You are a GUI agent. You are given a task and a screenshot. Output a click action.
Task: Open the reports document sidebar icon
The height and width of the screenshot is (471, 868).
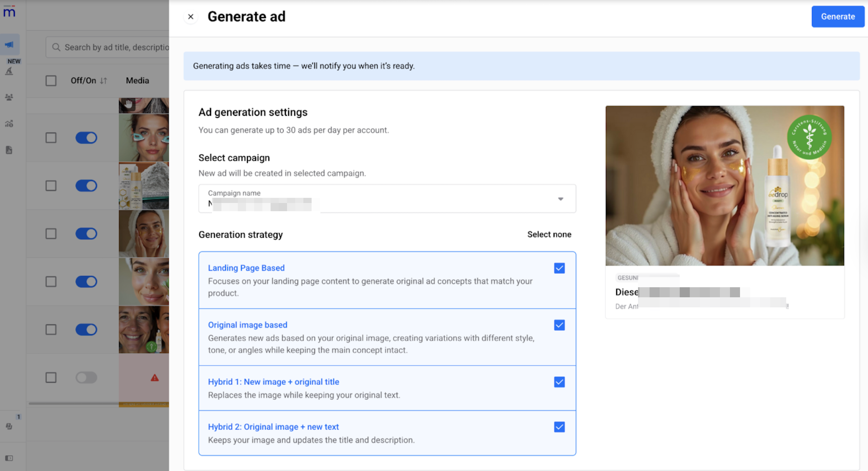(x=9, y=150)
